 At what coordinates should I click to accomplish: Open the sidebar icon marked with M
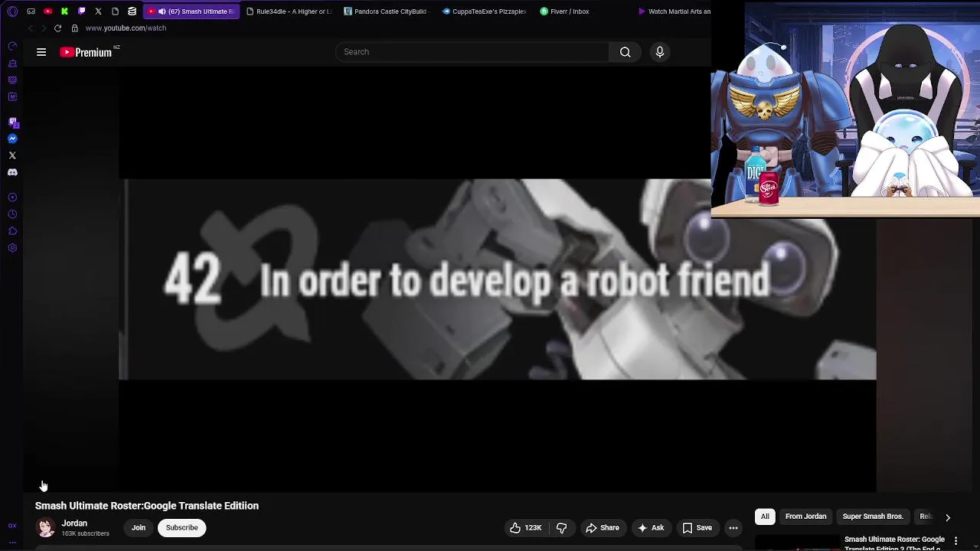pos(12,96)
